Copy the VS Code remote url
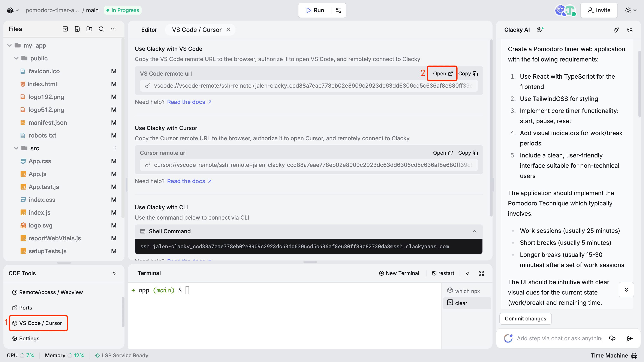The image size is (644, 362). point(468,73)
